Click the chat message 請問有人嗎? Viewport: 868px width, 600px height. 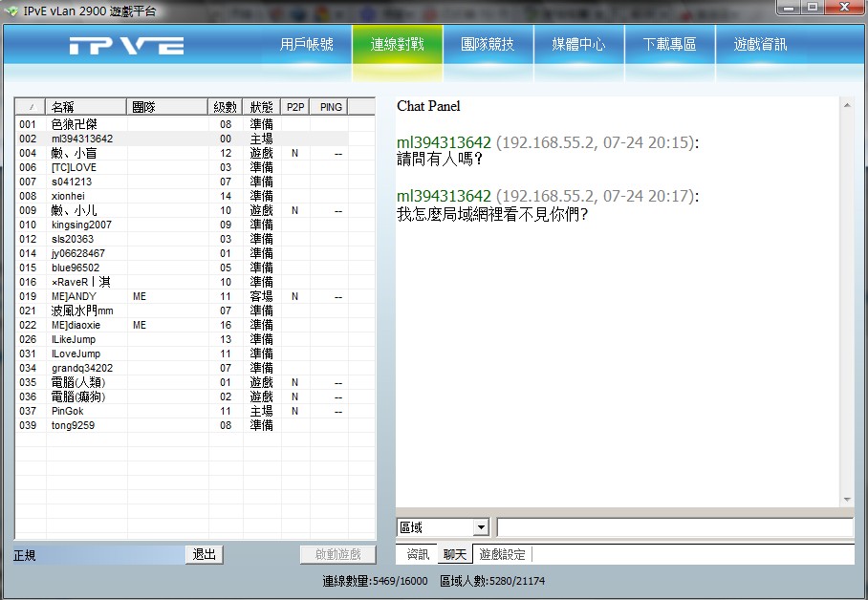tap(440, 160)
